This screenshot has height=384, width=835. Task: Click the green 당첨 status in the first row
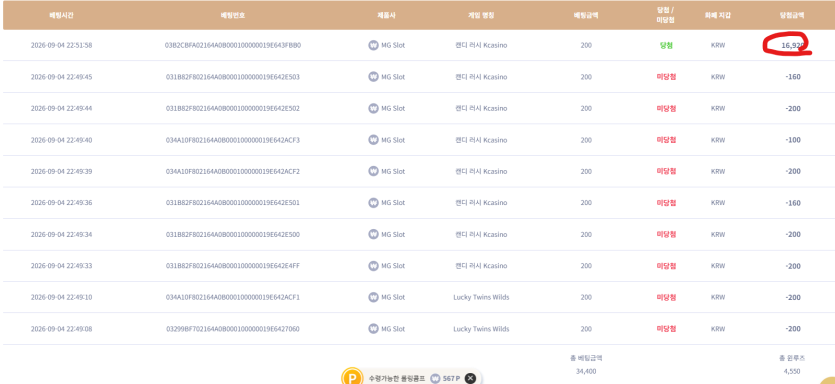tap(666, 45)
